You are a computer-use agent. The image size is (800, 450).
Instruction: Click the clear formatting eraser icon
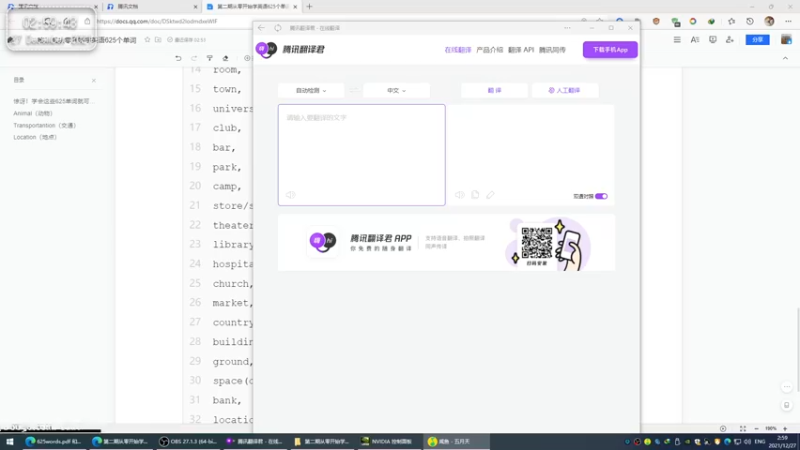point(226,58)
